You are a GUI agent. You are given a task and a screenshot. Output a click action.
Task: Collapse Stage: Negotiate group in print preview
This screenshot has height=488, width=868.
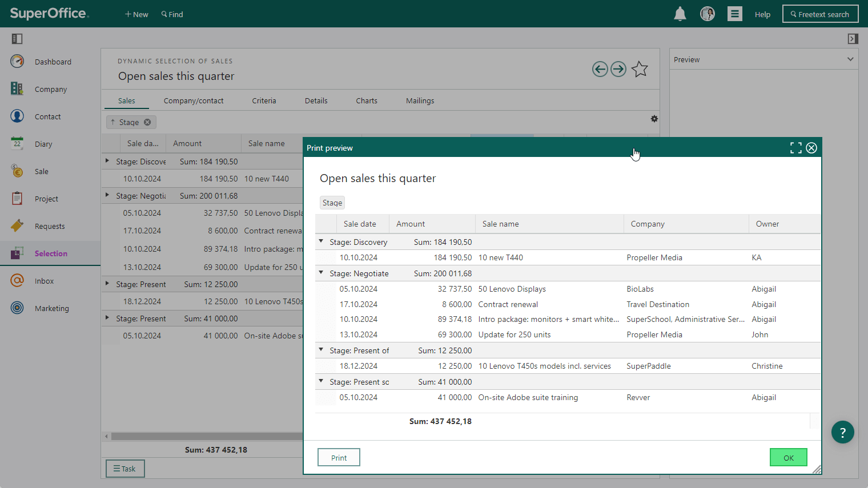tap(321, 273)
